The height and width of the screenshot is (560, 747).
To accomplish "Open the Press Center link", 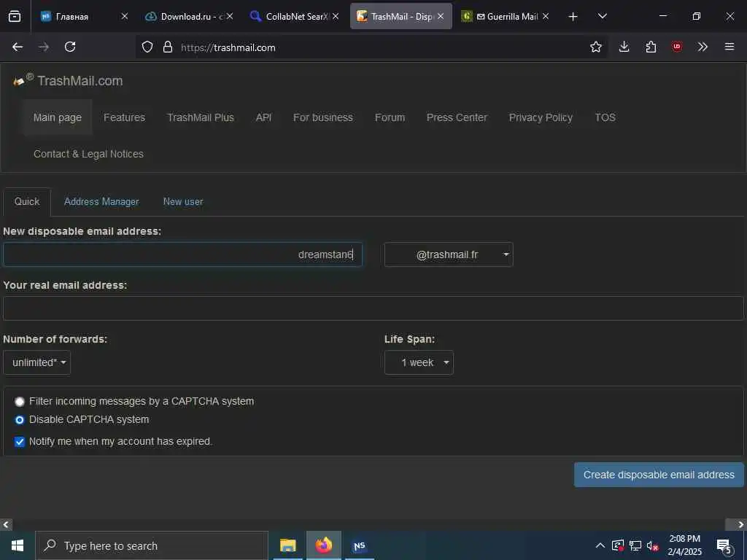I will (457, 117).
